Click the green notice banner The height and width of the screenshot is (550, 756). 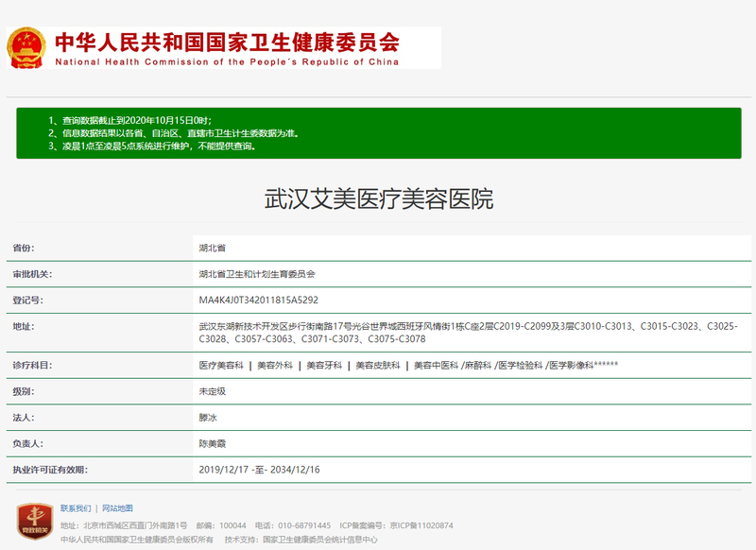(378, 133)
